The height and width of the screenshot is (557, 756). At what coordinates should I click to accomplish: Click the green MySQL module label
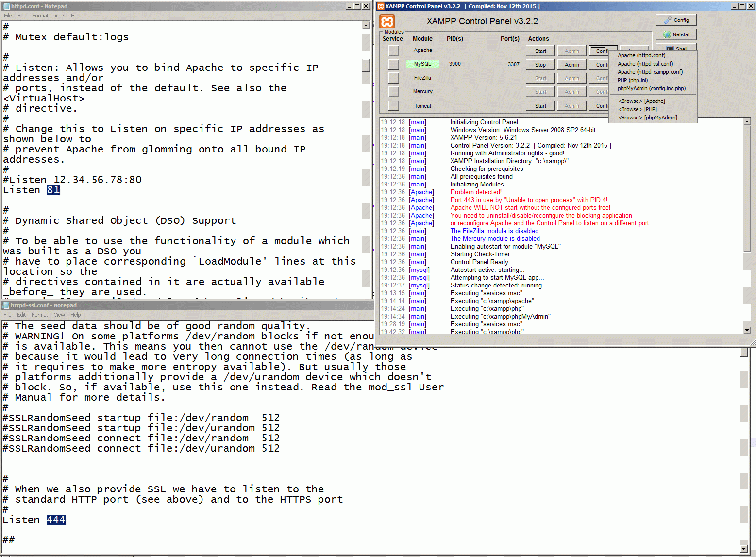422,64
